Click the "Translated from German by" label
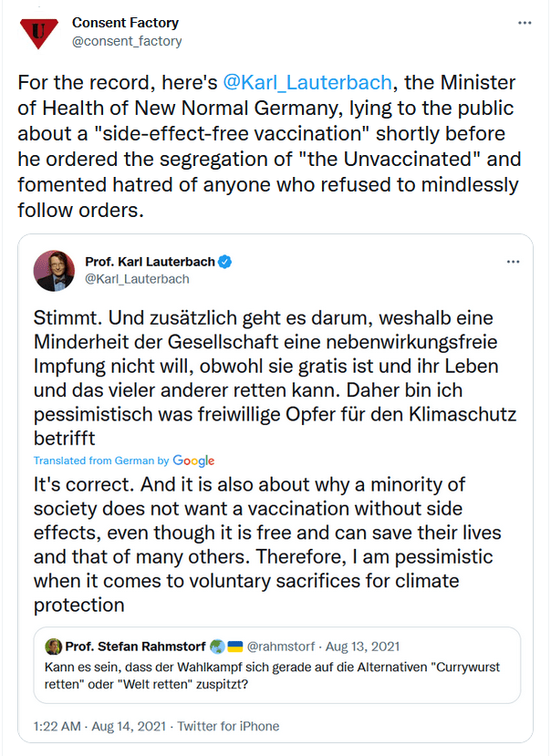551x756 pixels. 101,461
